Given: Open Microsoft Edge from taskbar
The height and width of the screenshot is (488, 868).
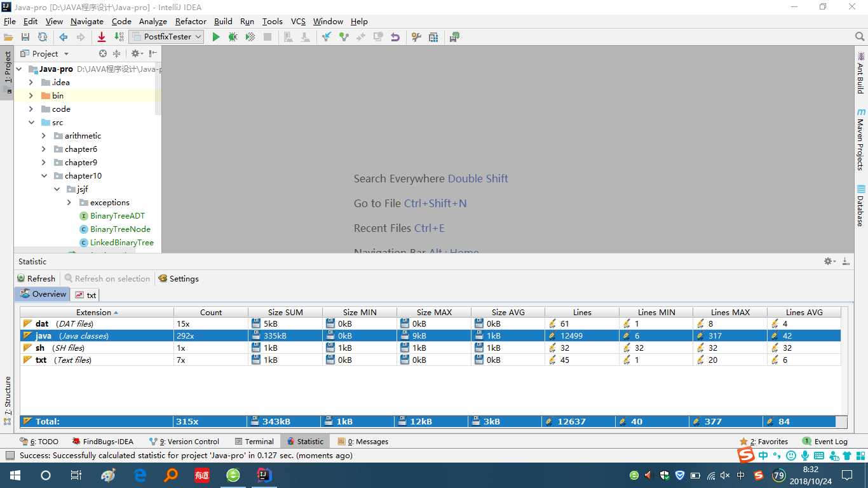Looking at the screenshot, I should tap(140, 475).
